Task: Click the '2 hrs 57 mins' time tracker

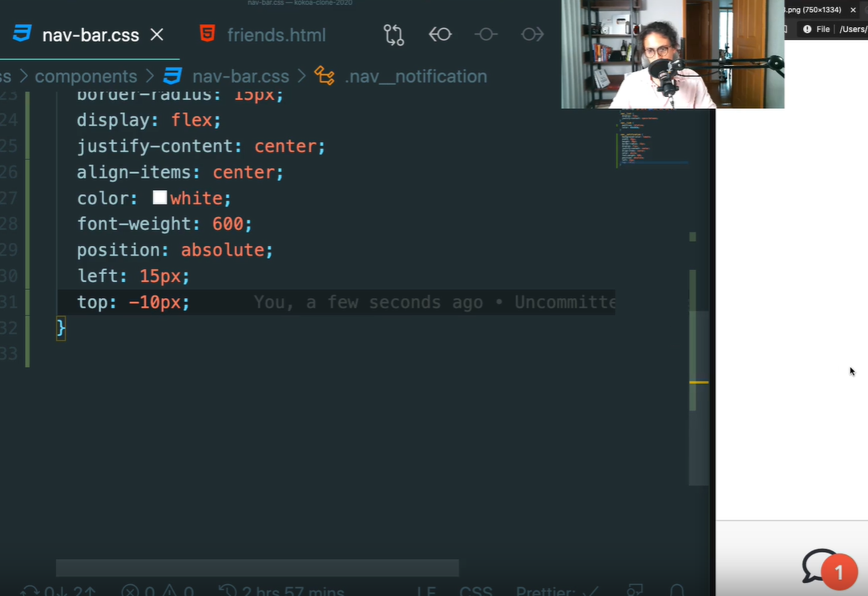Action: click(281, 591)
